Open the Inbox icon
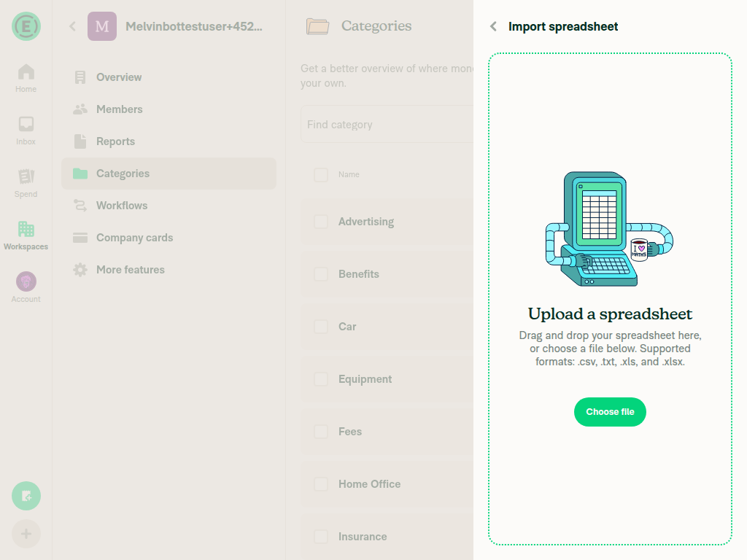This screenshot has width=747, height=560. point(26,125)
